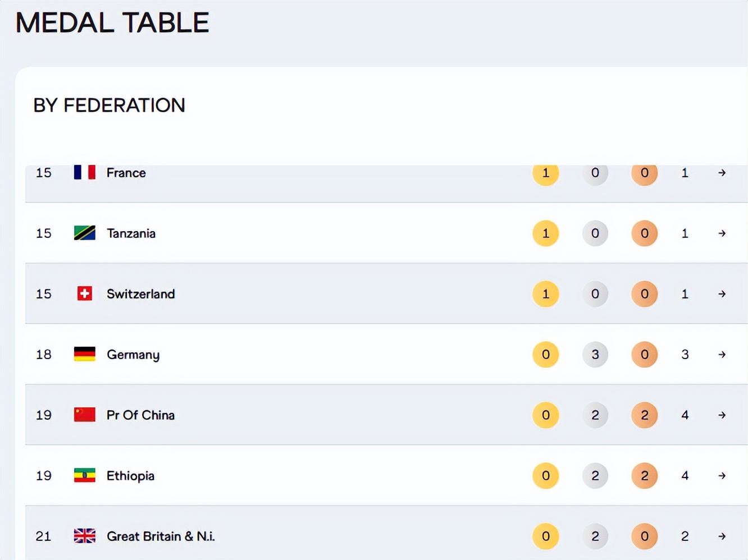The image size is (748, 560).
Task: Click the Medal Table heading
Action: [x=112, y=23]
